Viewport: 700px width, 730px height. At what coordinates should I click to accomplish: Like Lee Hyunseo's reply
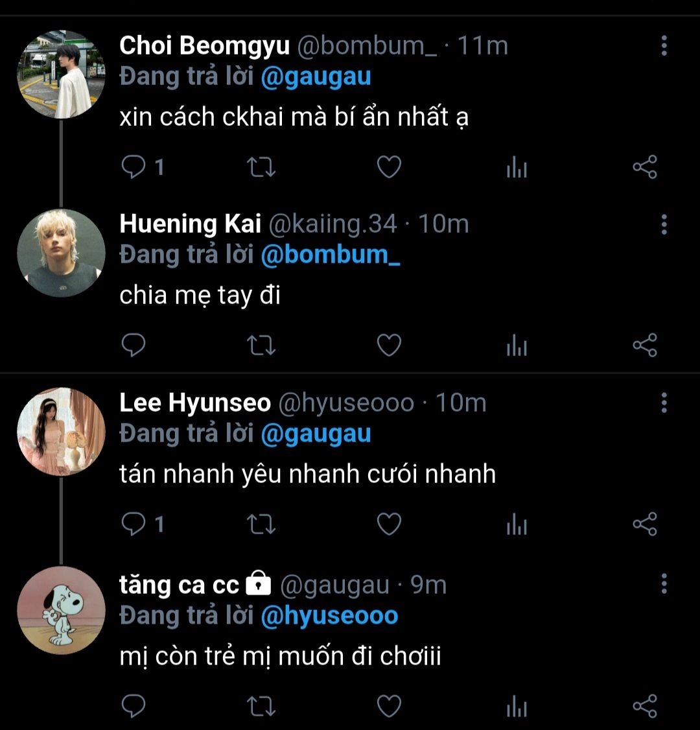[389, 524]
